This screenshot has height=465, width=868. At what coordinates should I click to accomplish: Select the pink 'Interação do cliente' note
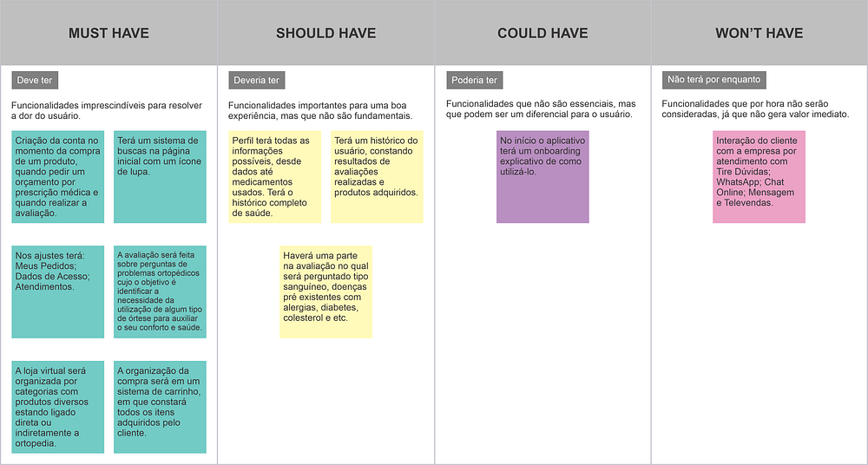[x=759, y=177]
